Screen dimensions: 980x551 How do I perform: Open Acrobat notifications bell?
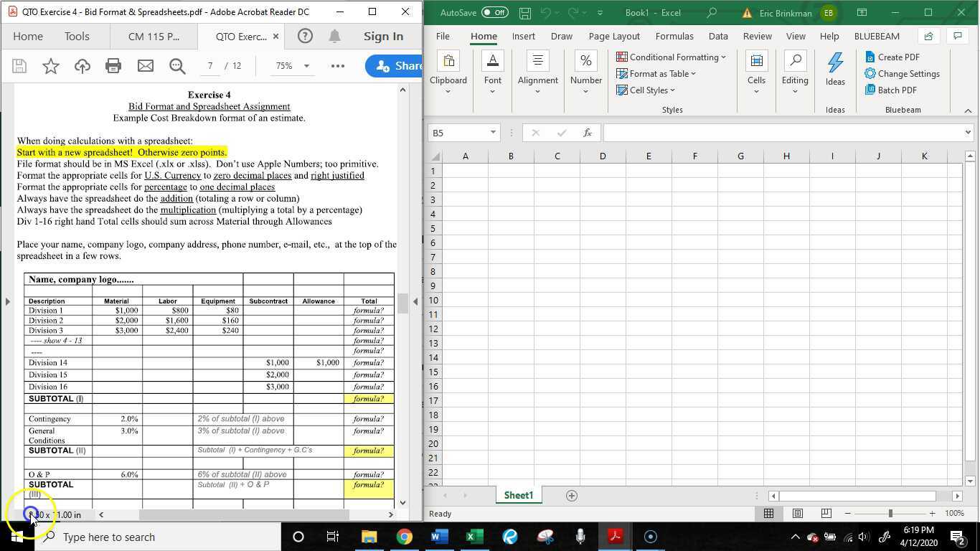(334, 36)
